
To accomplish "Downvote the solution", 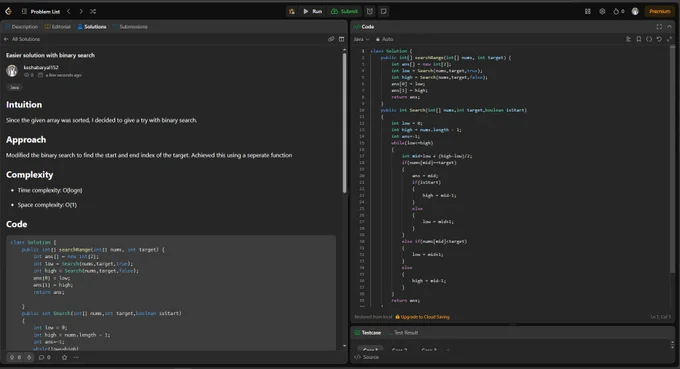I will (x=29, y=357).
